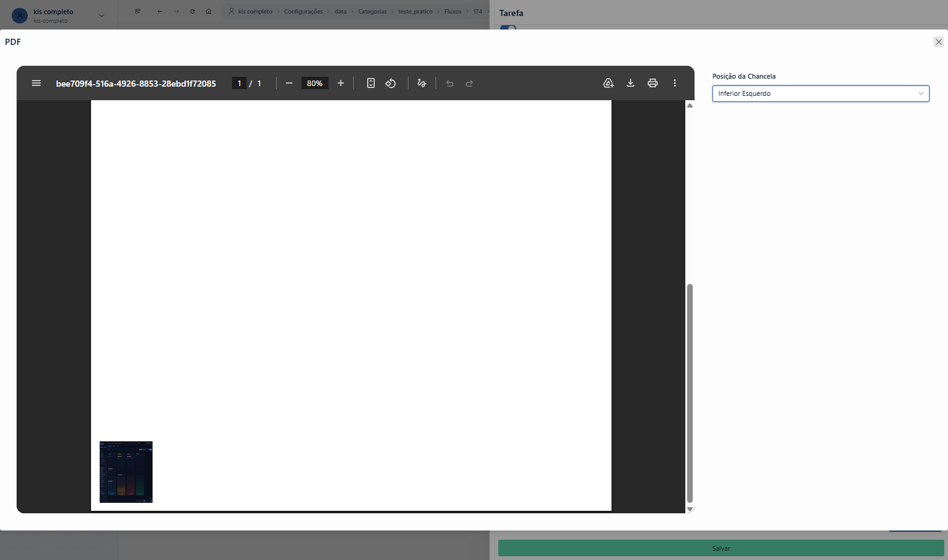This screenshot has height=560, width=948.
Task: Click the data breadcrumb
Action: pyautogui.click(x=340, y=12)
